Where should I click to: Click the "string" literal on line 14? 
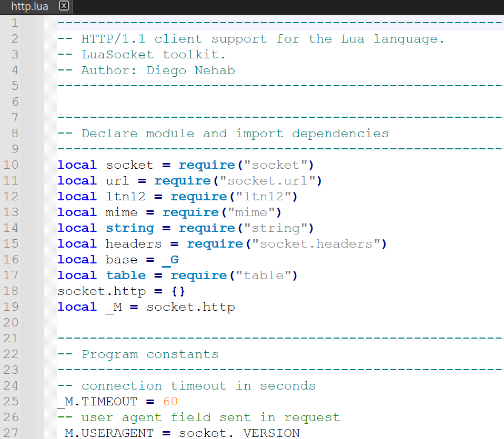click(x=276, y=228)
